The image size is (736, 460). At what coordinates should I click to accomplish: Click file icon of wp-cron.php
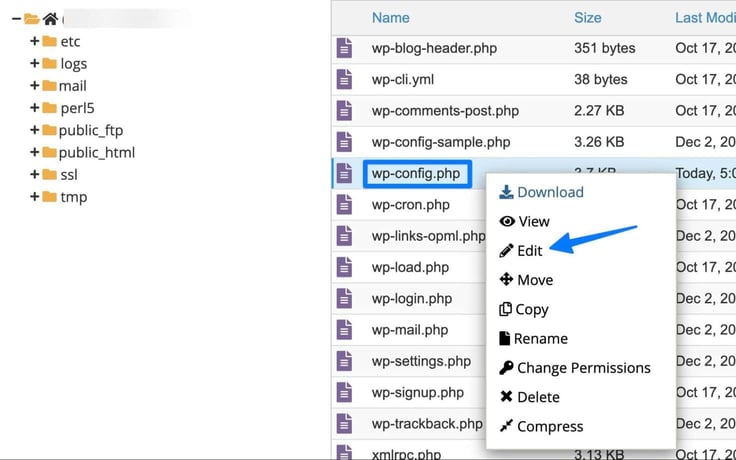pyautogui.click(x=344, y=205)
